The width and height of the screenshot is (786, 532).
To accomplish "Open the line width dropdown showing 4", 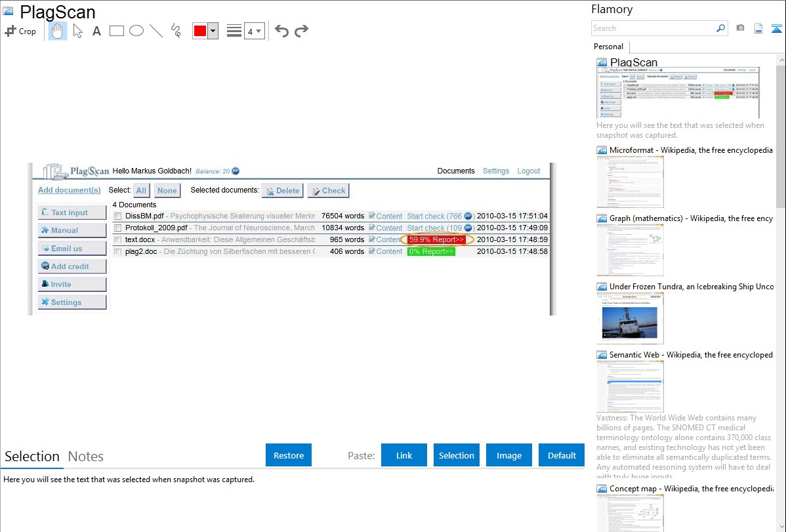I will pos(255,31).
